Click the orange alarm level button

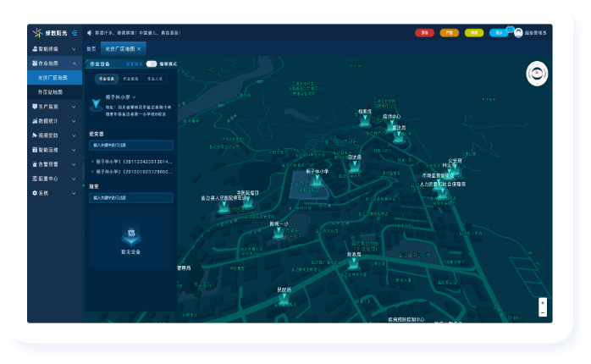pos(450,33)
